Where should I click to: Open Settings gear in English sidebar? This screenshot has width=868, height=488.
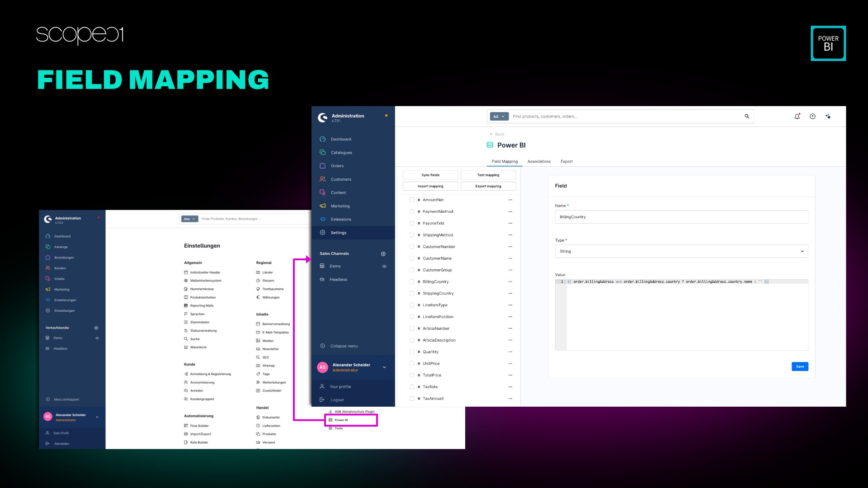click(x=323, y=233)
